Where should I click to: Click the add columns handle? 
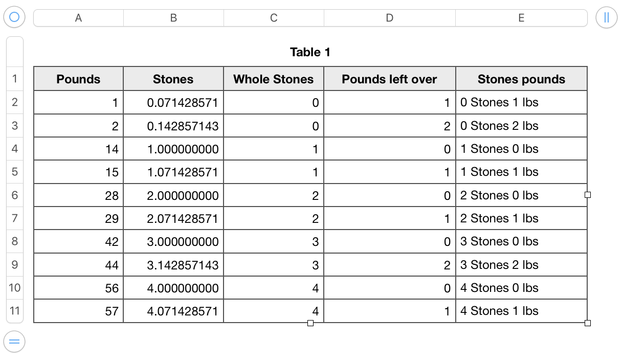point(607,18)
